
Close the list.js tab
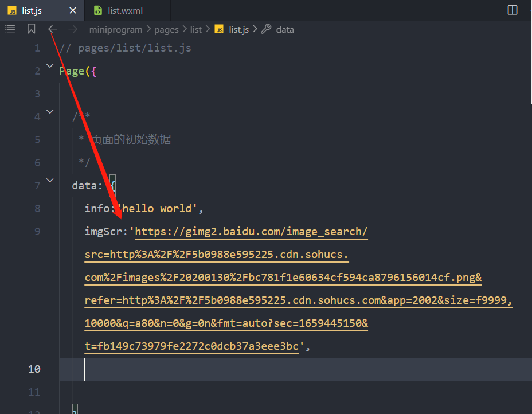(x=73, y=10)
